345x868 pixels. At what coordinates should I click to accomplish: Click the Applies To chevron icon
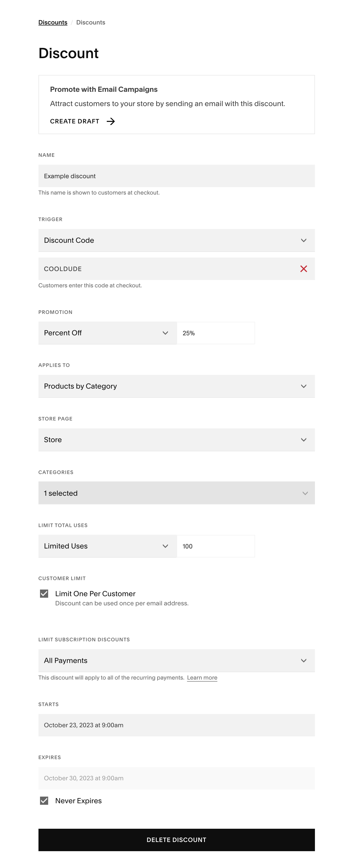click(x=303, y=386)
